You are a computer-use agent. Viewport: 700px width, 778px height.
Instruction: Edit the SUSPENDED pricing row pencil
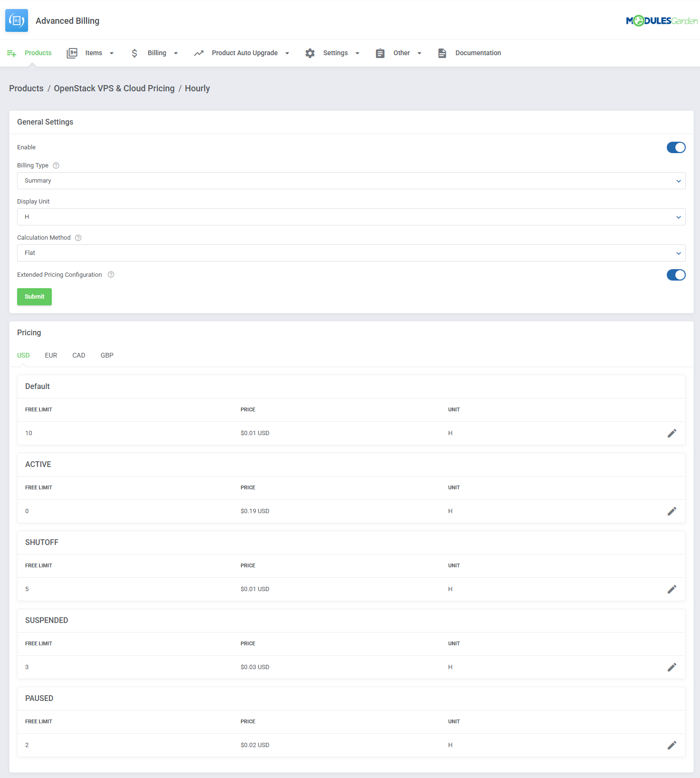click(672, 667)
